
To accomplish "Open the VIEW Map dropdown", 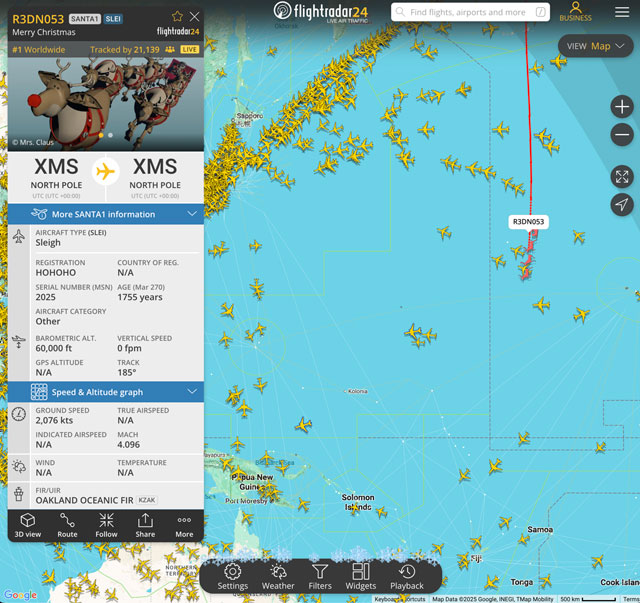I will pyautogui.click(x=595, y=46).
